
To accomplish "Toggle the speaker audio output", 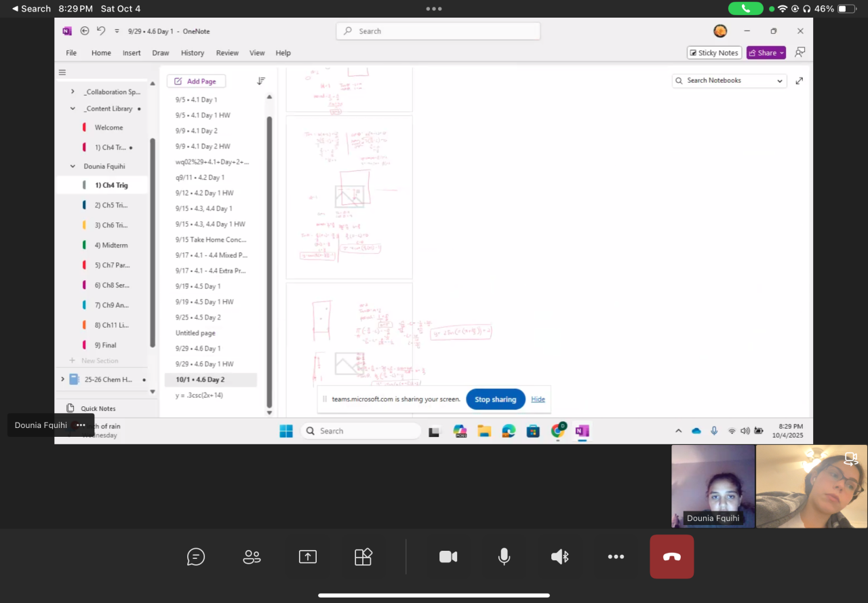I will coord(559,557).
